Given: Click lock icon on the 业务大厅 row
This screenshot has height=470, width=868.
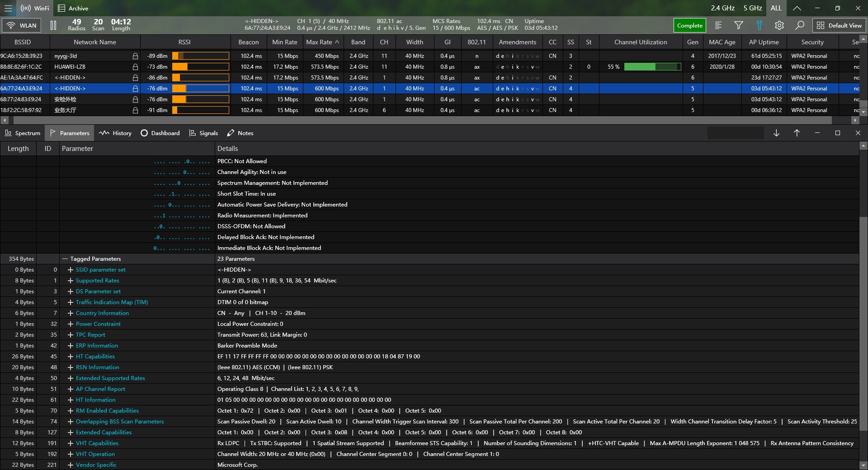Looking at the screenshot, I should coord(135,110).
